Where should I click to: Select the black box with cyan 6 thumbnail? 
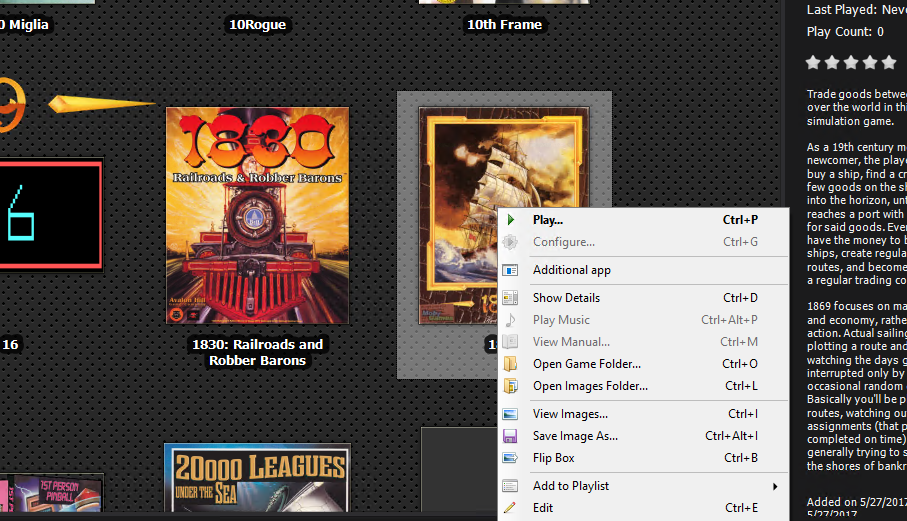51,216
